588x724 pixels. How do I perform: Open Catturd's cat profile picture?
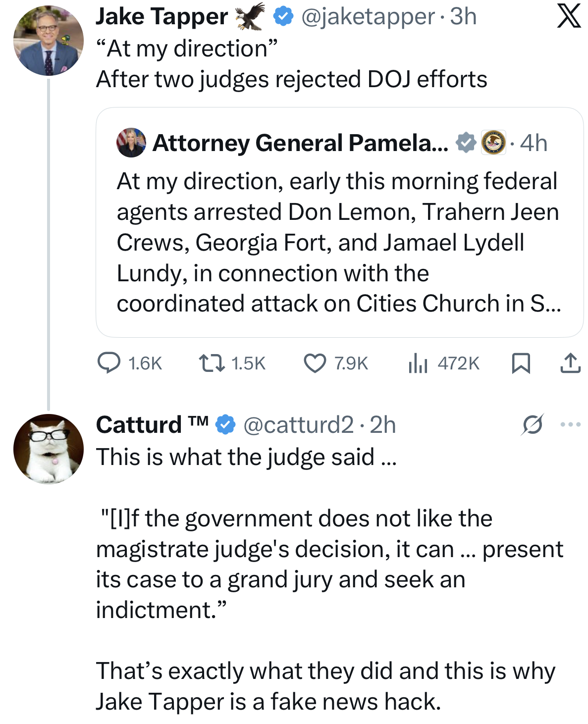point(49,449)
